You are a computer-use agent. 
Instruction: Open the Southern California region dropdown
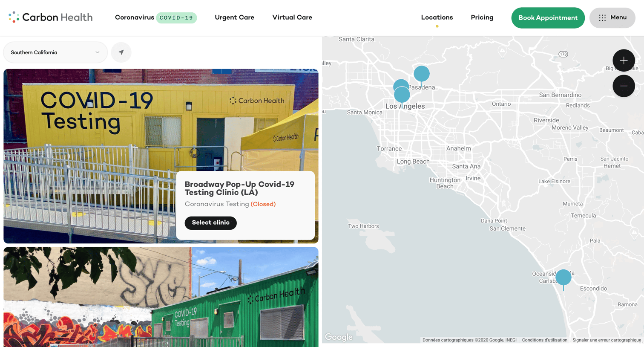pos(55,52)
